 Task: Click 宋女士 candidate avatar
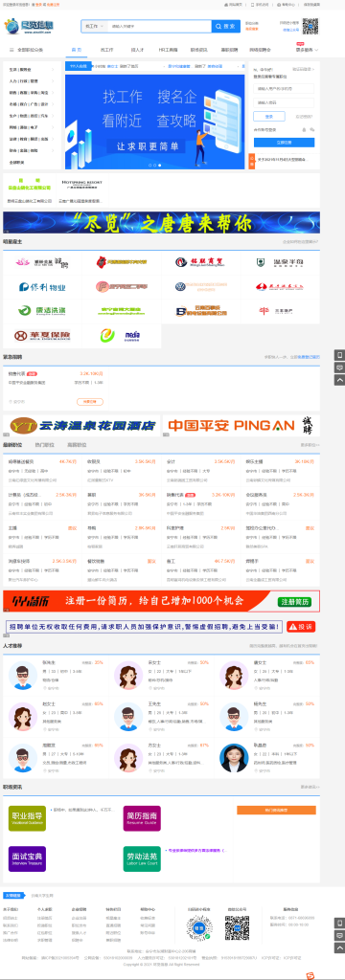click(x=127, y=675)
